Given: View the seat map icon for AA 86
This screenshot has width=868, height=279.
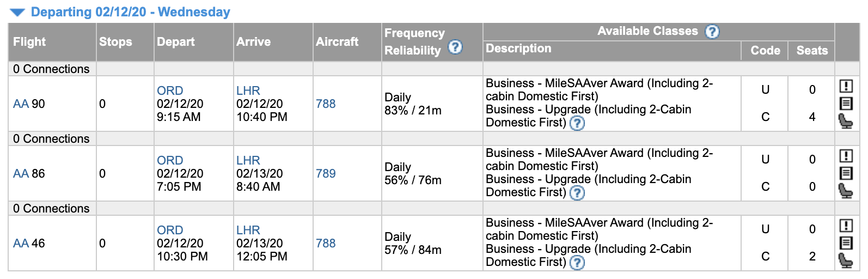Looking at the screenshot, I should point(846,191).
